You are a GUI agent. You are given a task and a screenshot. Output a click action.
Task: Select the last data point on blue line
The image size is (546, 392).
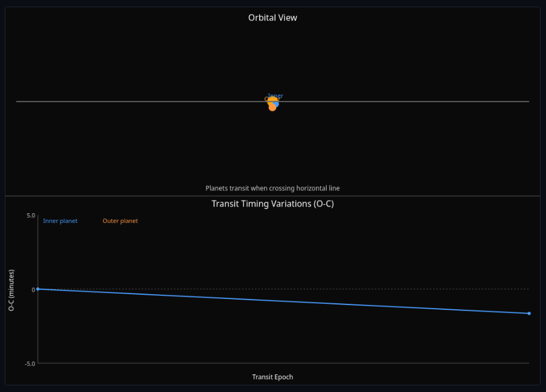[x=529, y=313]
